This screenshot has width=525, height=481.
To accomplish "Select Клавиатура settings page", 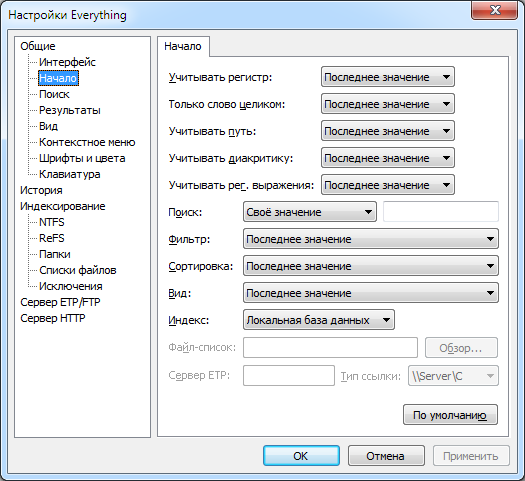I will coord(70,174).
